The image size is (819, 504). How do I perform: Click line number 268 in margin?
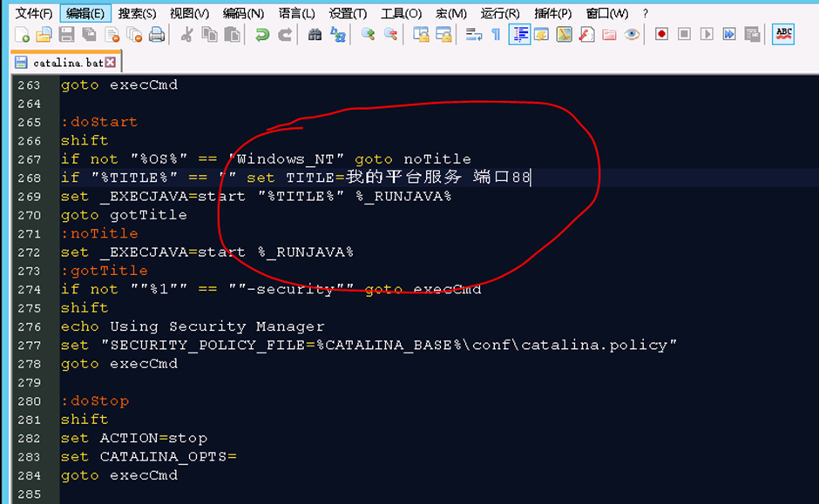[30, 178]
